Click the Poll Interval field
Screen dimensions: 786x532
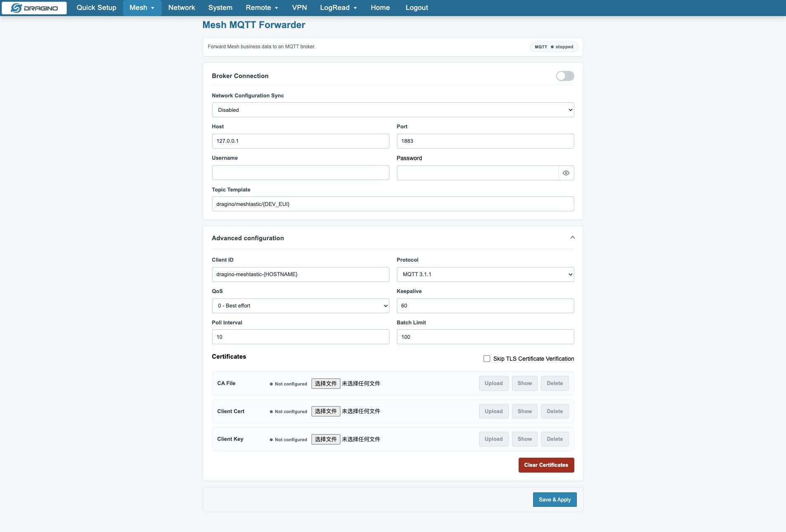[x=300, y=337]
